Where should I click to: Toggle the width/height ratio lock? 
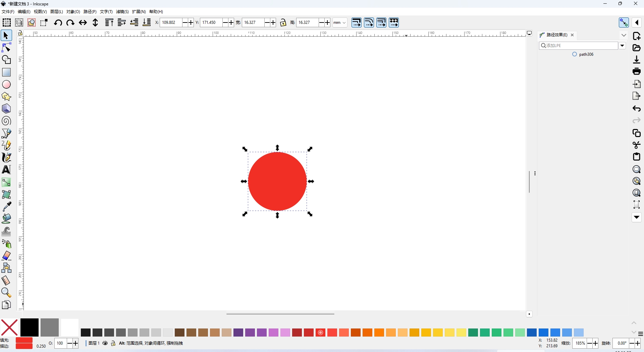pos(283,23)
